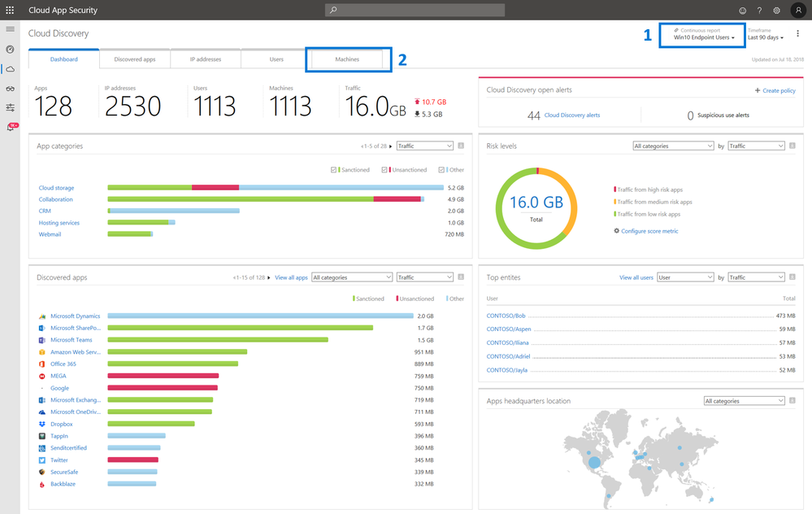812x514 pixels.
Task: Open the Webmail category link
Action: 50,234
